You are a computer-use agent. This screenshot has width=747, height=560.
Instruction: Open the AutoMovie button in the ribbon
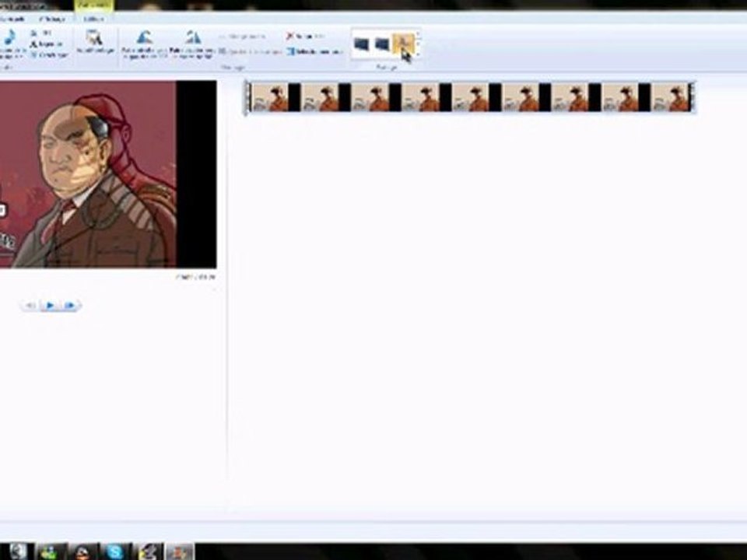95,41
